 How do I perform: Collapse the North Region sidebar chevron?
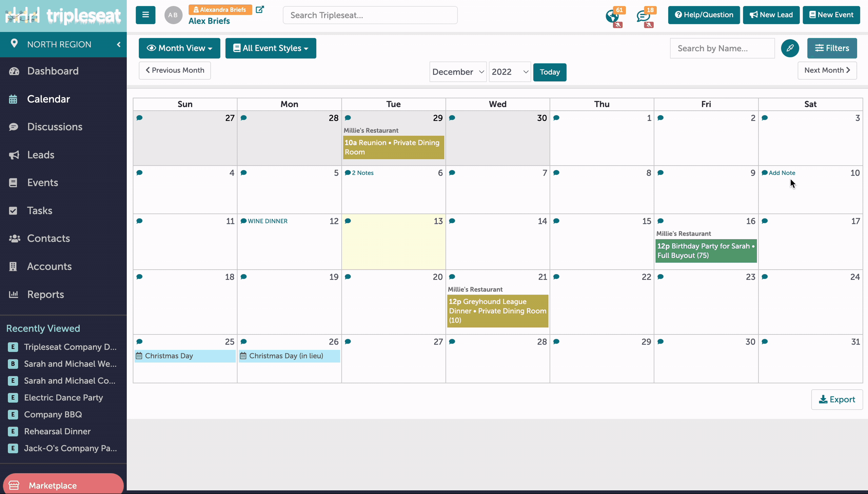118,44
